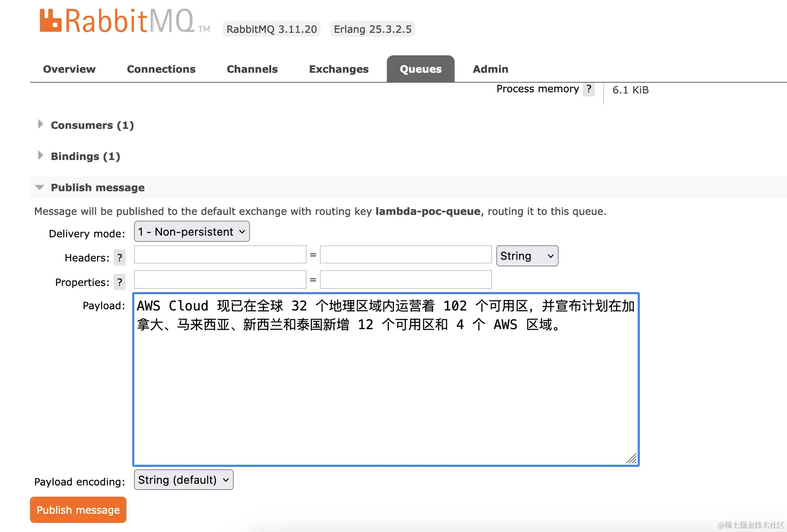Viewport: 787px width, 532px height.
Task: Open the Delivery mode dropdown
Action: pos(191,232)
